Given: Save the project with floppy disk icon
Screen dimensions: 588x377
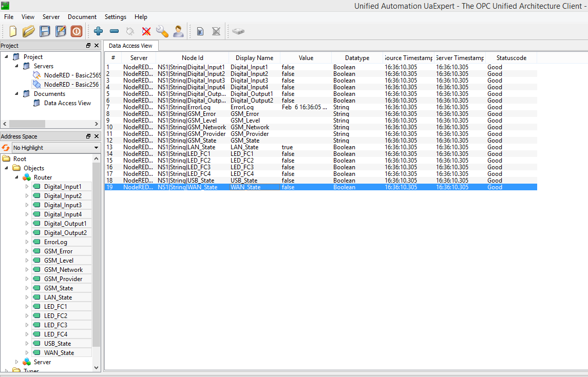Looking at the screenshot, I should [45, 31].
